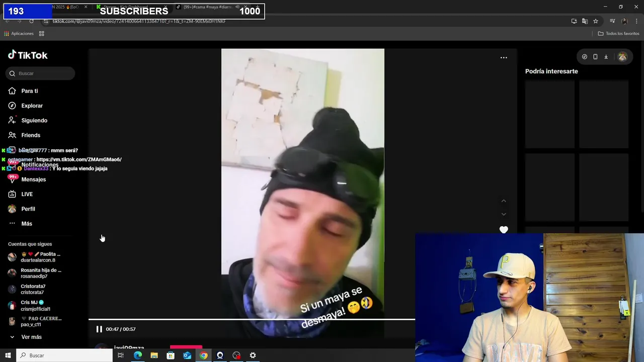644x362 pixels.
Task: Switch to Chrome on taskbar
Action: (x=203, y=355)
